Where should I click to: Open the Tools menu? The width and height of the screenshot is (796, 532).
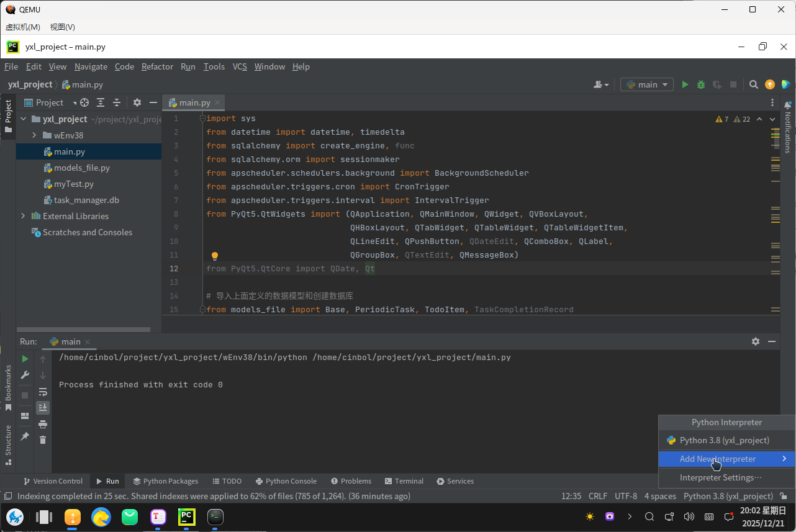coord(214,66)
